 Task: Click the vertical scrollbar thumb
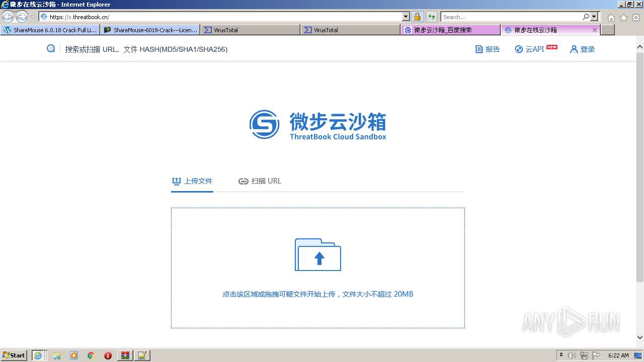[x=640, y=167]
